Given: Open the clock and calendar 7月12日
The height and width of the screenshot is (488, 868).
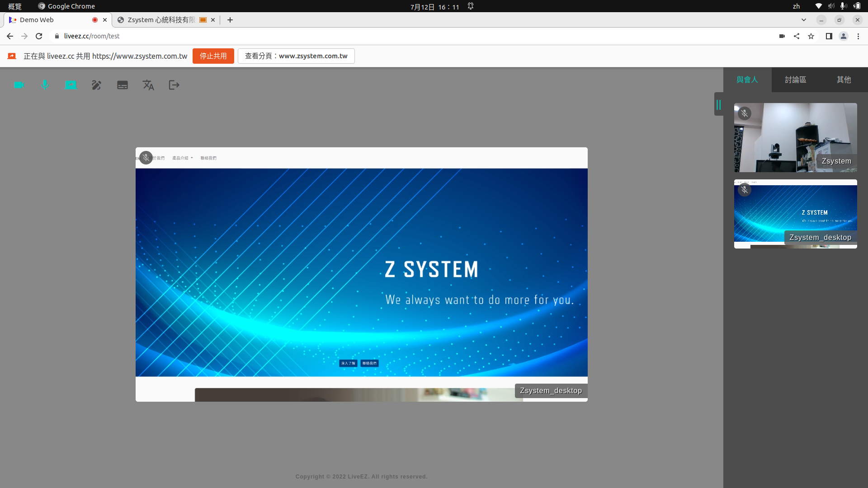Looking at the screenshot, I should tap(434, 6).
